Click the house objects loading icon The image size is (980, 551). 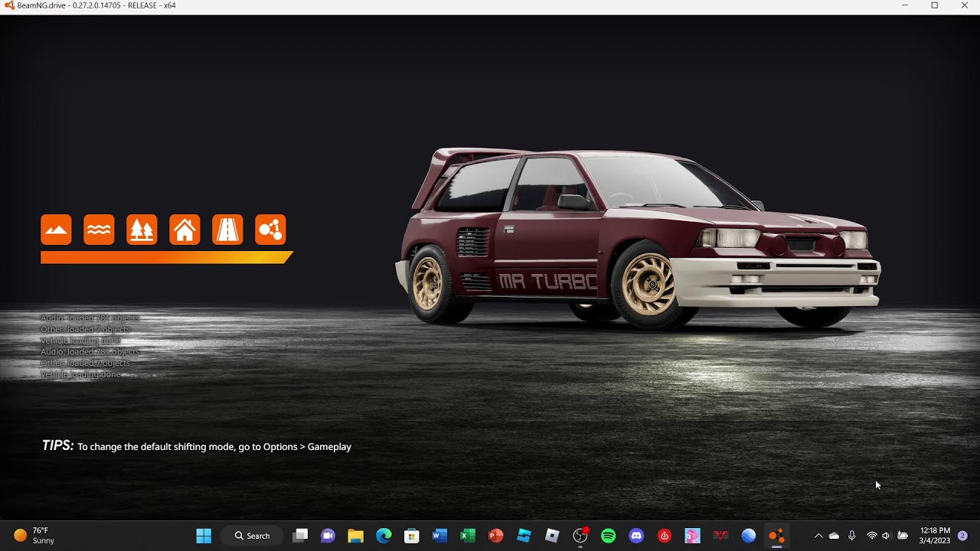click(x=185, y=230)
